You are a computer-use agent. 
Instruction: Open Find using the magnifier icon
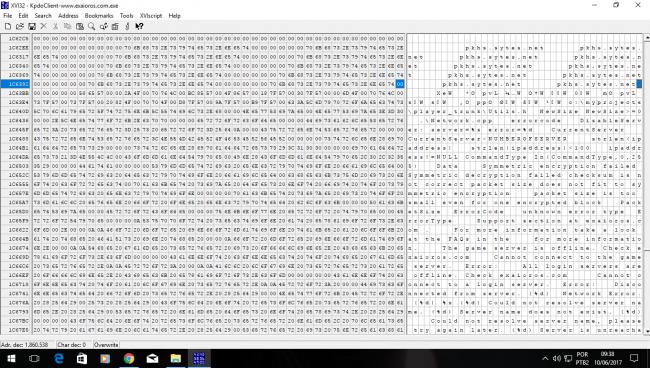point(91,27)
